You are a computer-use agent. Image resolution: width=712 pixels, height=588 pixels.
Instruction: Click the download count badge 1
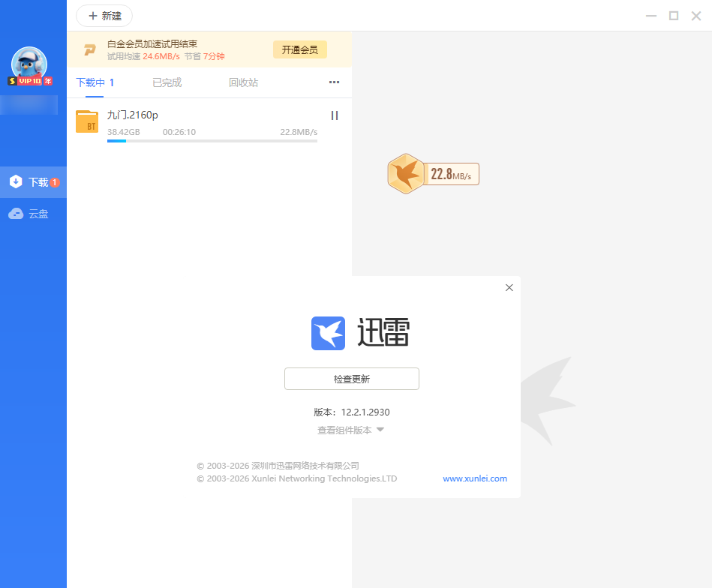tap(55, 182)
